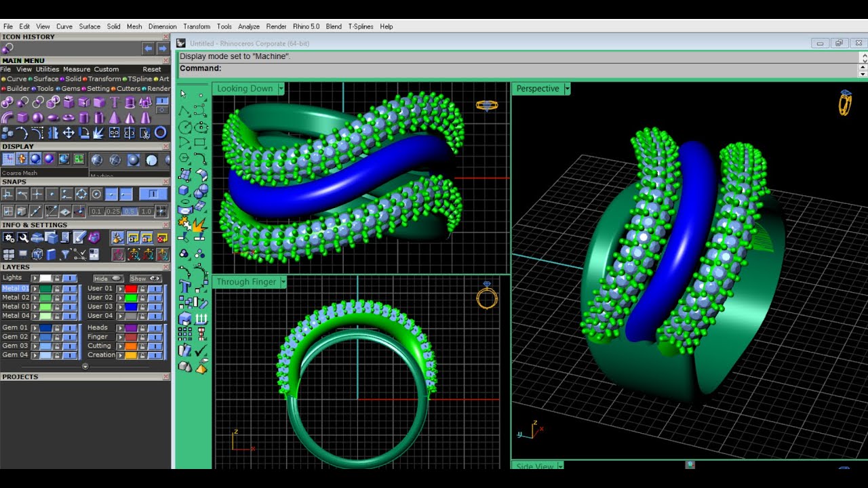Expand Gem 01 layer arrow button

point(35,328)
